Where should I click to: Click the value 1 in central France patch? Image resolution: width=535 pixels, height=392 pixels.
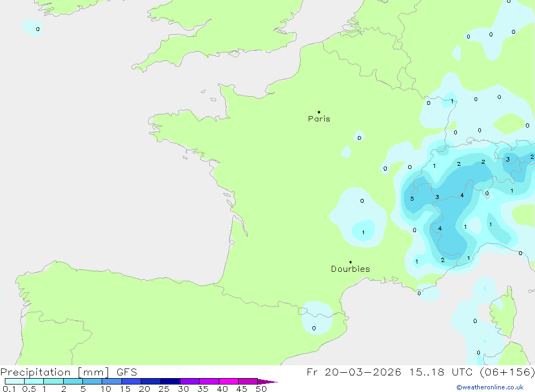pos(363,232)
